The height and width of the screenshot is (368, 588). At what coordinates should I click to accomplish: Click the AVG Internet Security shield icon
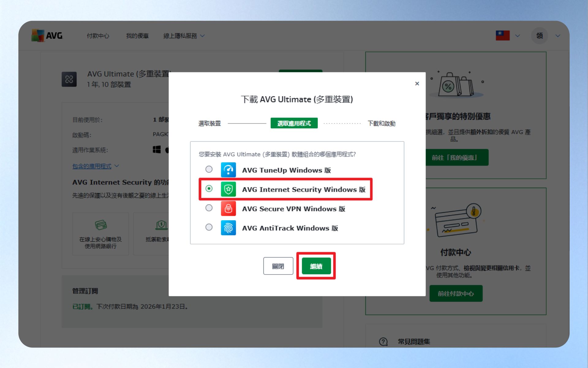228,189
